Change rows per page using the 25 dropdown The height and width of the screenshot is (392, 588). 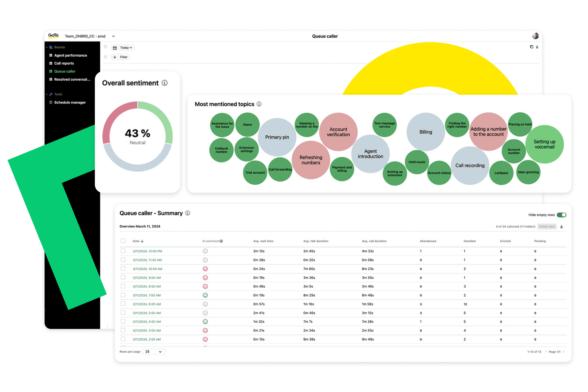click(153, 351)
